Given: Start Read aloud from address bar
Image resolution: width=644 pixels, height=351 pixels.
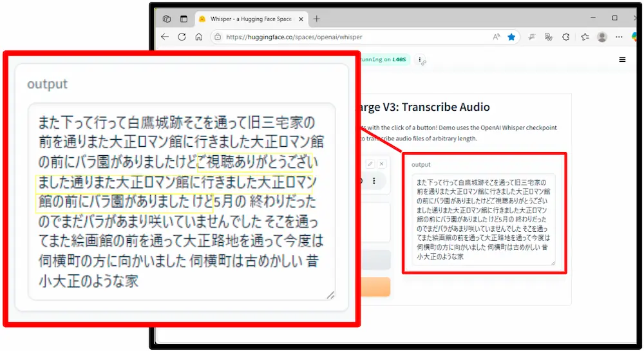Looking at the screenshot, I should pos(497,37).
